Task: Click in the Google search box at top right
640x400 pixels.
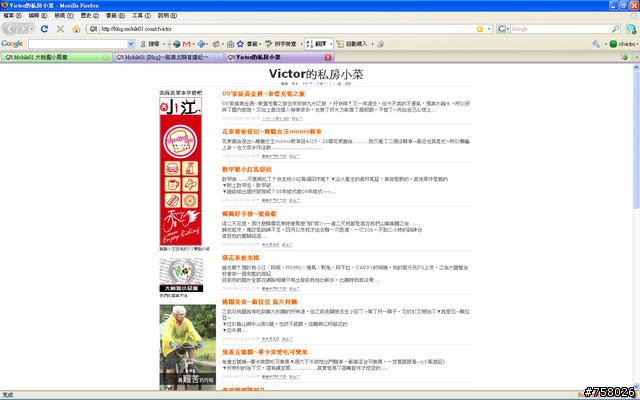Action: [561, 29]
